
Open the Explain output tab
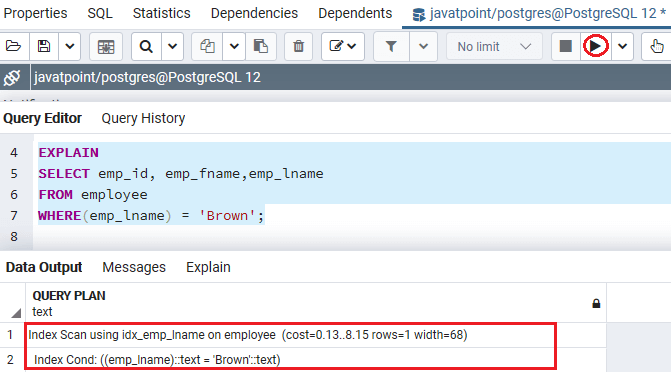[x=208, y=267]
